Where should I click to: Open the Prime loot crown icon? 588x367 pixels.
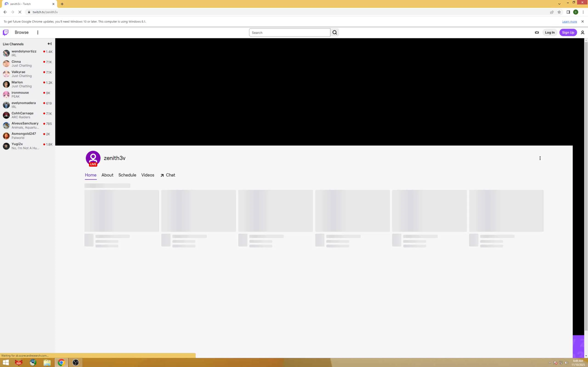pyautogui.click(x=537, y=33)
